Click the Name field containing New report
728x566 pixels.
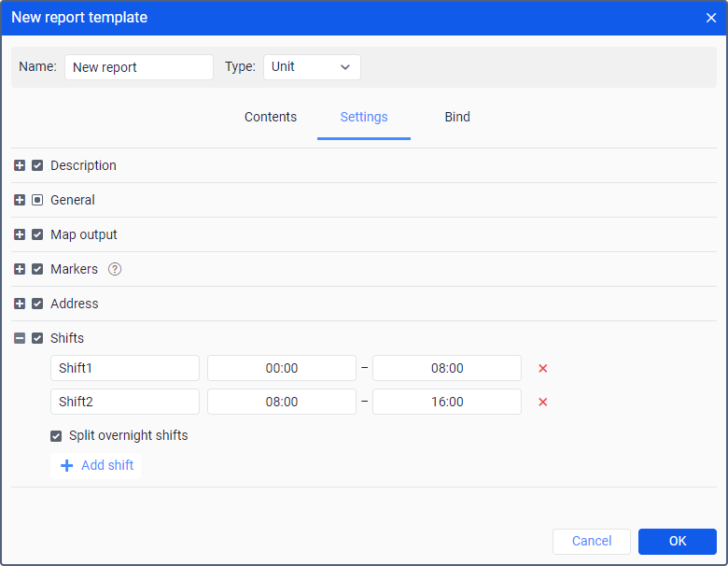139,67
